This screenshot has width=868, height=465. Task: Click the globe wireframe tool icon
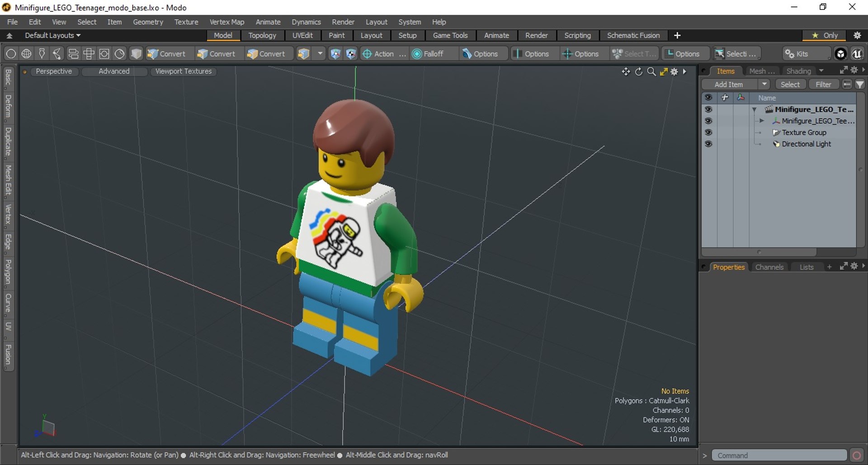tap(26, 54)
